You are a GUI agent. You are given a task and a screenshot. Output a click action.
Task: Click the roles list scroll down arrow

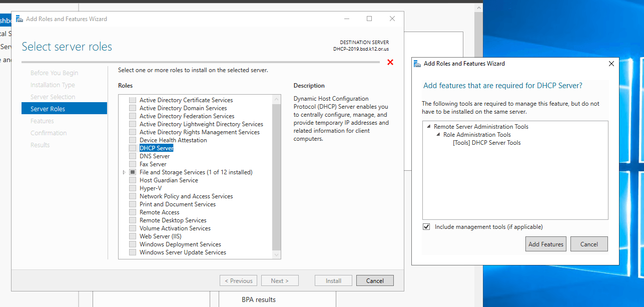tap(277, 255)
